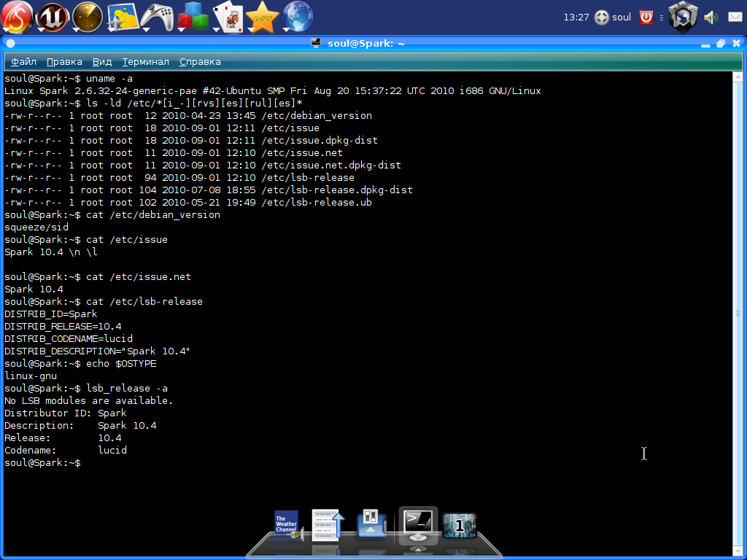Launch the Unreal Tournament icon
The width and height of the screenshot is (747, 560).
coord(53,17)
